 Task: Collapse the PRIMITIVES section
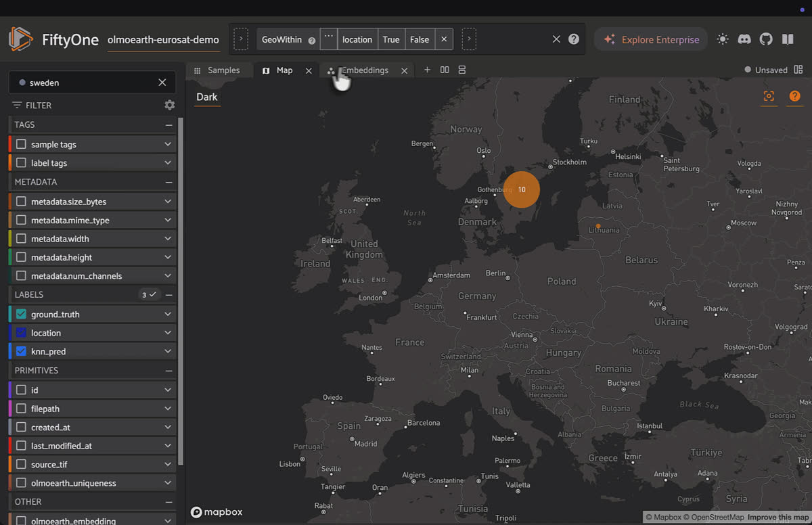point(168,371)
